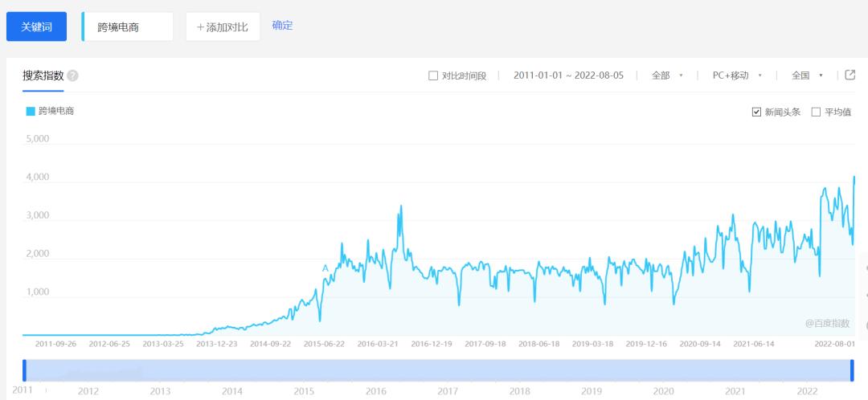Image resolution: width=868 pixels, height=400 pixels.
Task: Expand the 全国 region dropdown
Action: click(x=807, y=76)
